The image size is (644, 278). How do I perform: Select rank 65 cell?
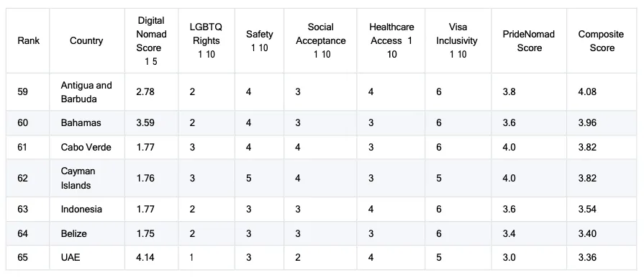point(22,258)
